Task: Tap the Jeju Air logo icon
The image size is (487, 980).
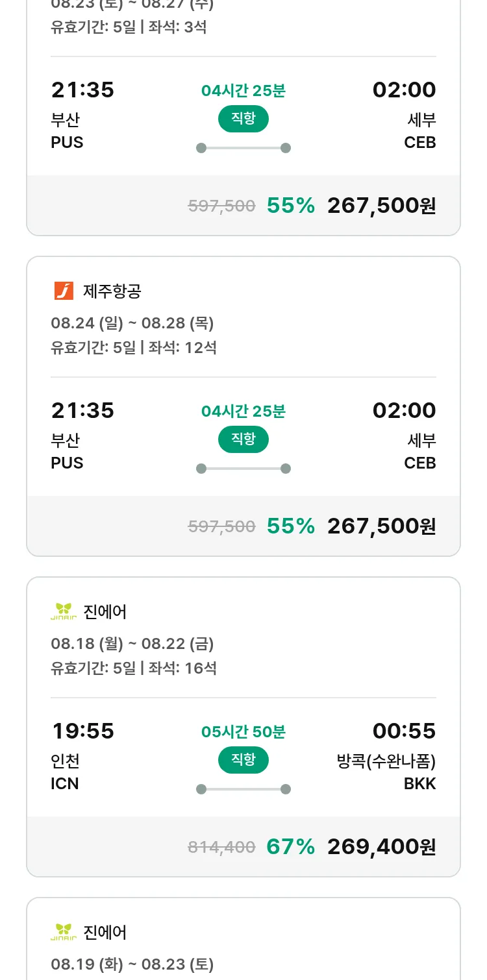Action: [x=64, y=291]
